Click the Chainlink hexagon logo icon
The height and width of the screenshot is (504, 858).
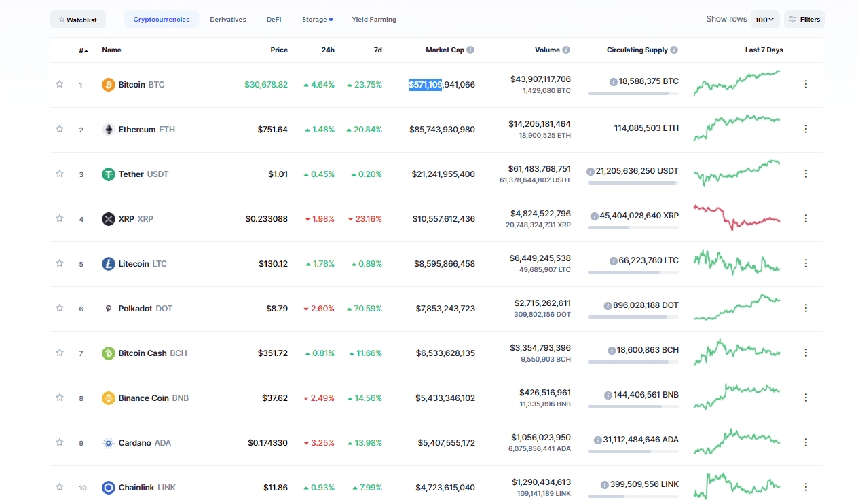point(109,488)
